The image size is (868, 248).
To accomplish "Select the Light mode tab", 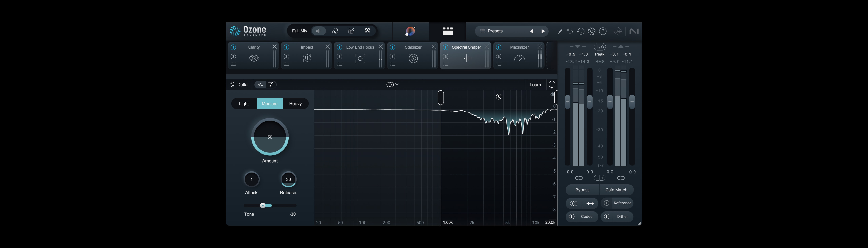I will point(244,103).
